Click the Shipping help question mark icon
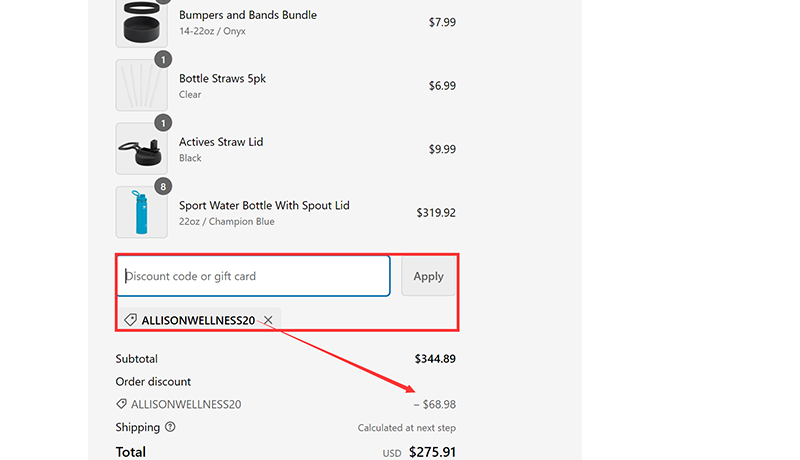 pyautogui.click(x=170, y=427)
